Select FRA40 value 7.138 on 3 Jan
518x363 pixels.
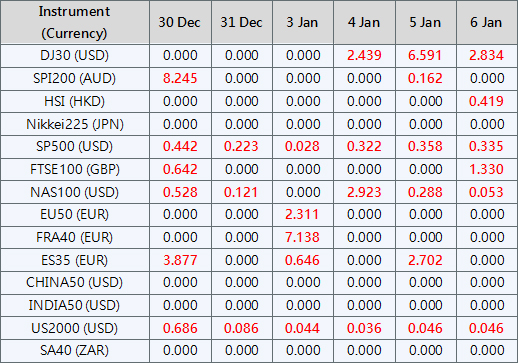(303, 237)
